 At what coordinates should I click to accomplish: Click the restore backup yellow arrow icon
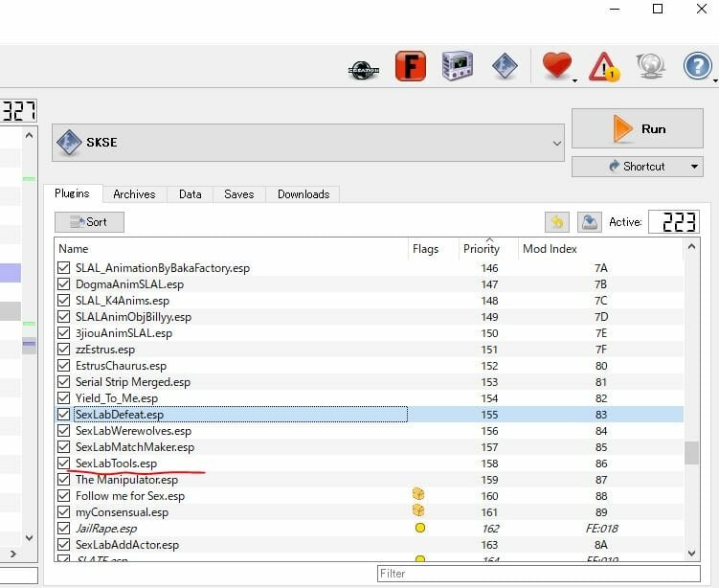tap(556, 222)
